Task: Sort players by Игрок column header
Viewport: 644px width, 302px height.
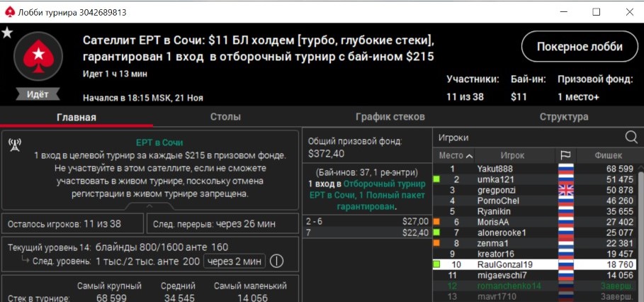Action: click(512, 156)
